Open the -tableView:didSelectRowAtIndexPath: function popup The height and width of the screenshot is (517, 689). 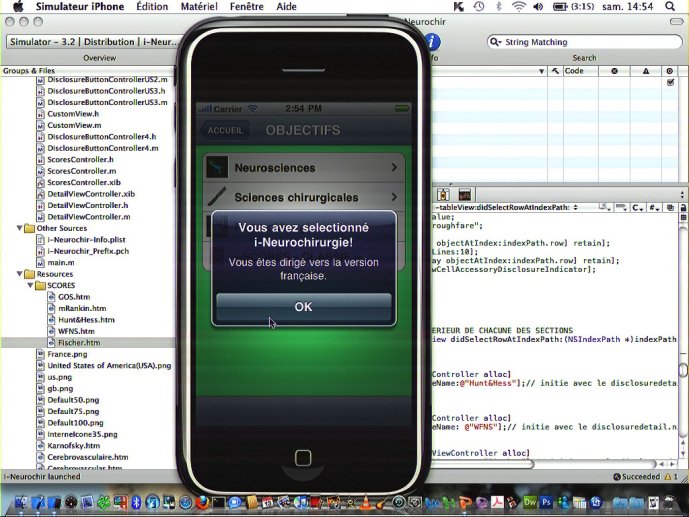[x=506, y=207]
